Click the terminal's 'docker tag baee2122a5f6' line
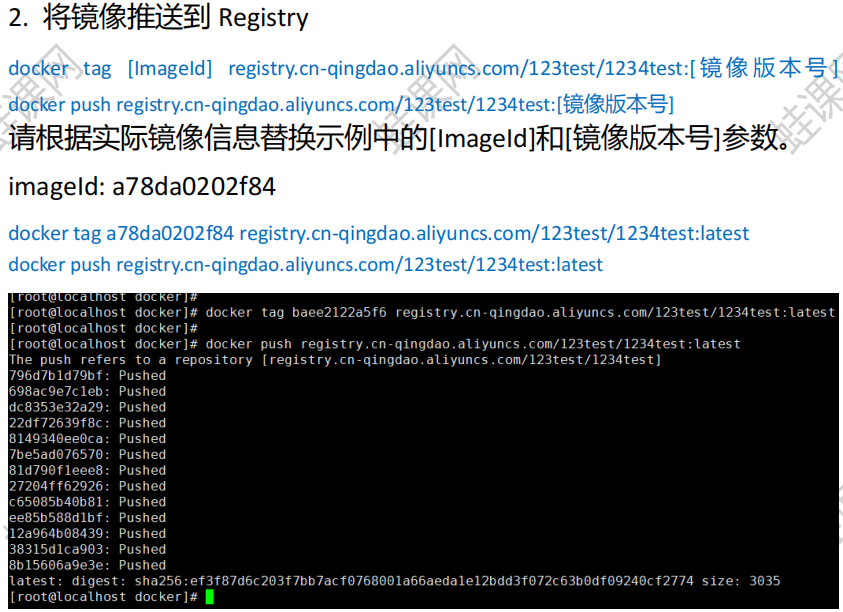Viewport: 843px width, 612px height. [422, 312]
